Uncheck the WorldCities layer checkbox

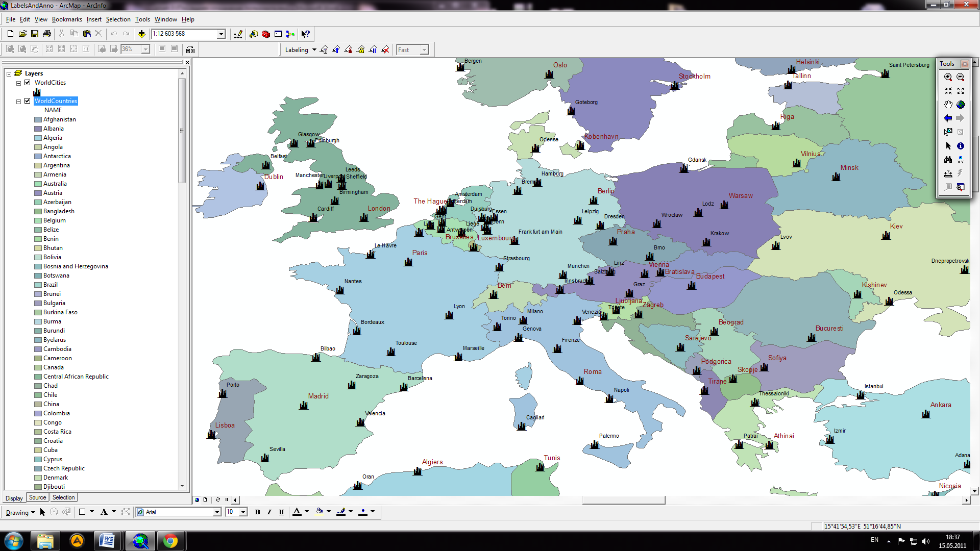pos(28,83)
